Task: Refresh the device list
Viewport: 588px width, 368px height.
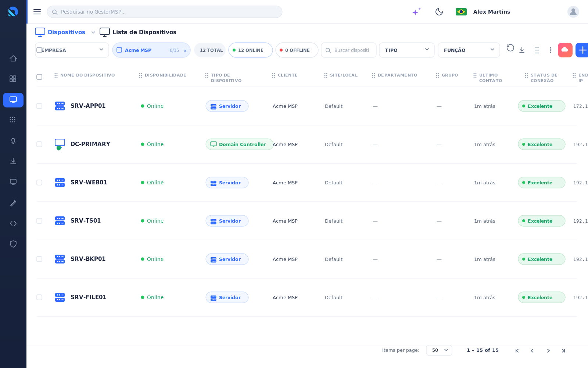Action: pos(510,48)
